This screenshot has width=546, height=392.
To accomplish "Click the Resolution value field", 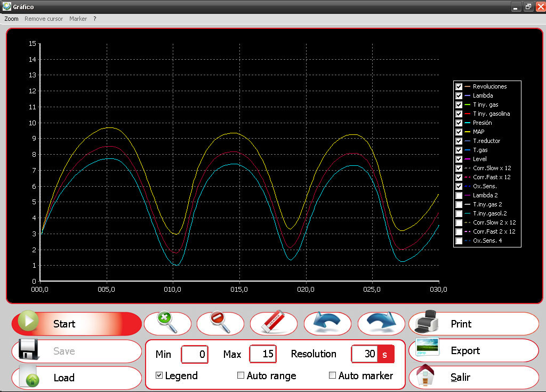I will click(365, 354).
